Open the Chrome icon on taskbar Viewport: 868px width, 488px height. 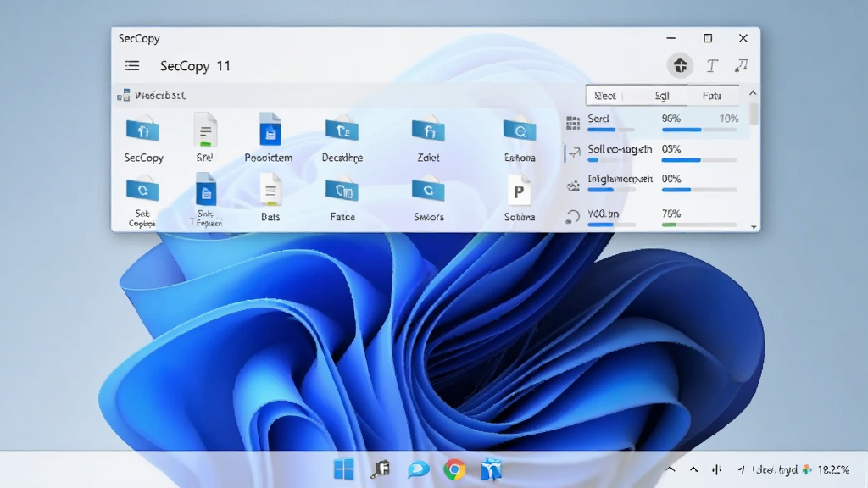click(x=454, y=469)
